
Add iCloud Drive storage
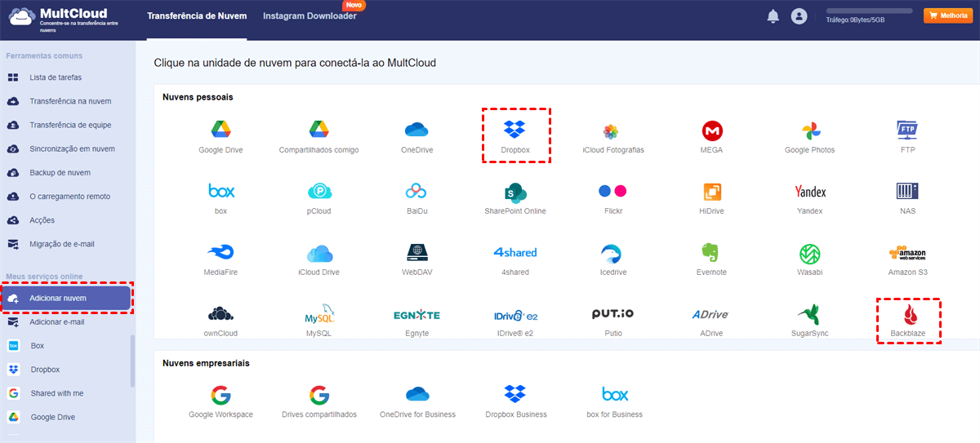click(x=319, y=259)
